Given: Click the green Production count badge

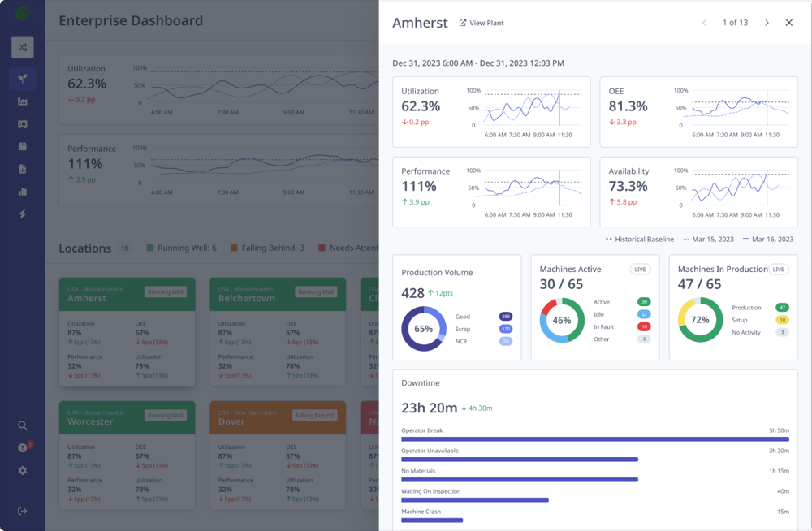Looking at the screenshot, I should pos(783,308).
